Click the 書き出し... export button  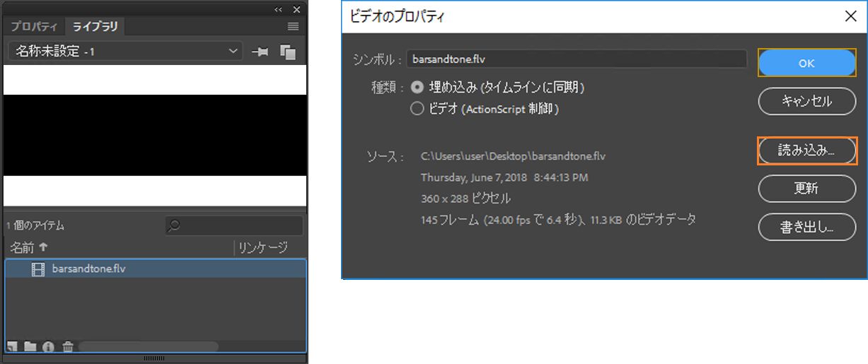click(806, 228)
